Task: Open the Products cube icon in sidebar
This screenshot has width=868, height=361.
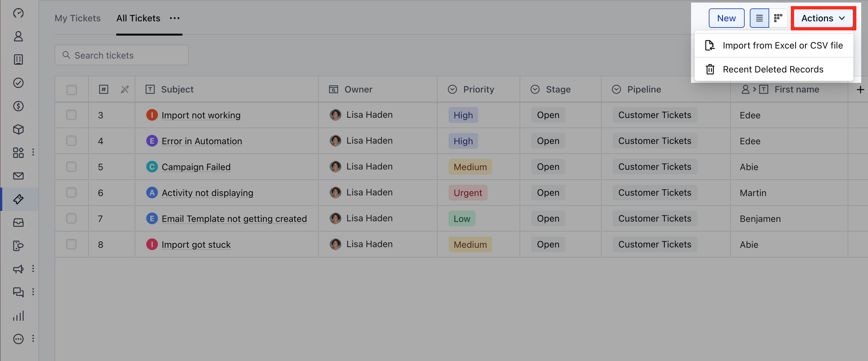Action: pos(18,130)
